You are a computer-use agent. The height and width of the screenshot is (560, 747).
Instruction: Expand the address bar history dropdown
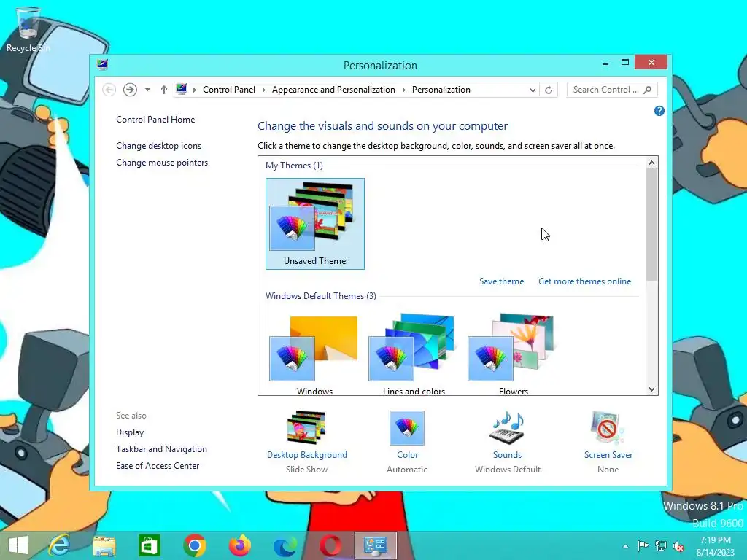coord(533,90)
